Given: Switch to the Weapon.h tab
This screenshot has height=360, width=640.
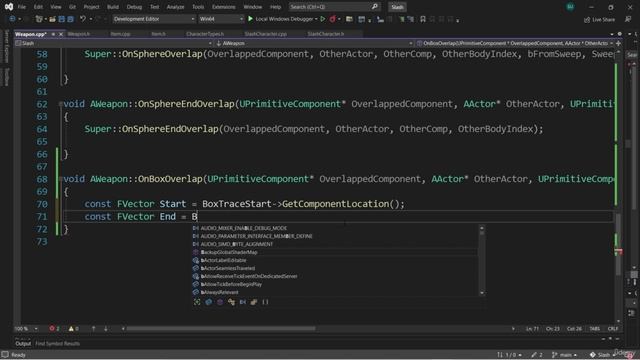Looking at the screenshot, I should [78, 34].
